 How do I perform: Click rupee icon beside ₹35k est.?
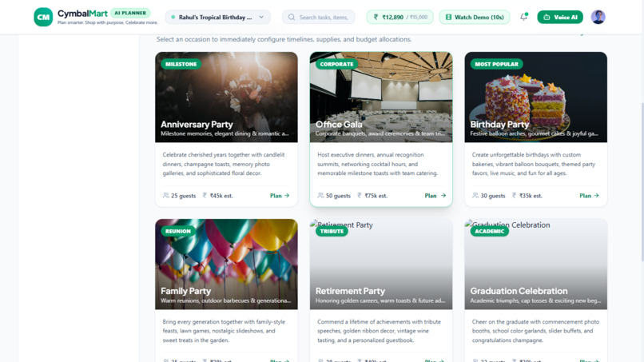pos(514,196)
